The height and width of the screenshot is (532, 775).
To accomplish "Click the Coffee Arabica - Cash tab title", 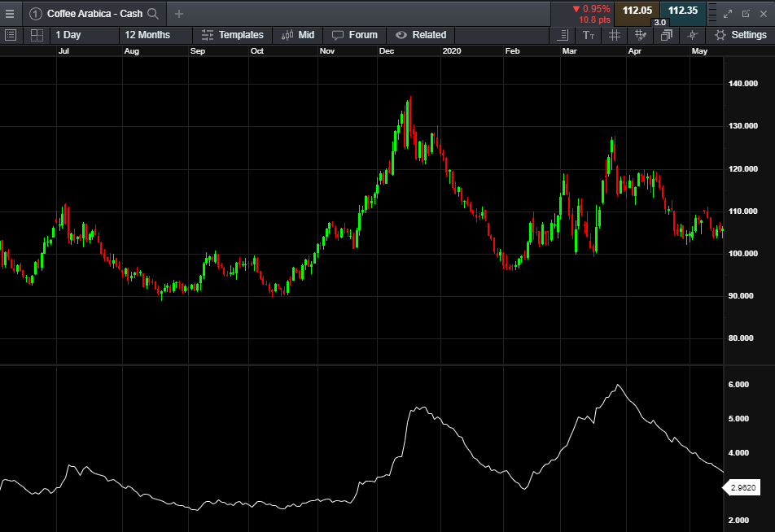I will pyautogui.click(x=95, y=14).
